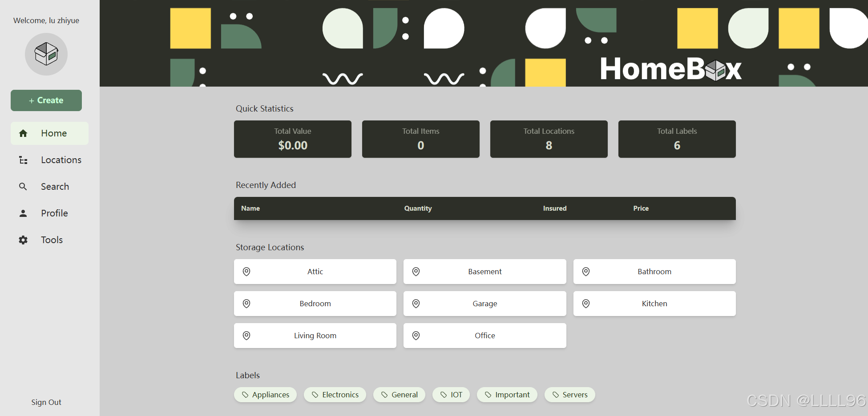Open the Profile page
Image resolution: width=868 pixels, height=416 pixels.
tap(49, 213)
